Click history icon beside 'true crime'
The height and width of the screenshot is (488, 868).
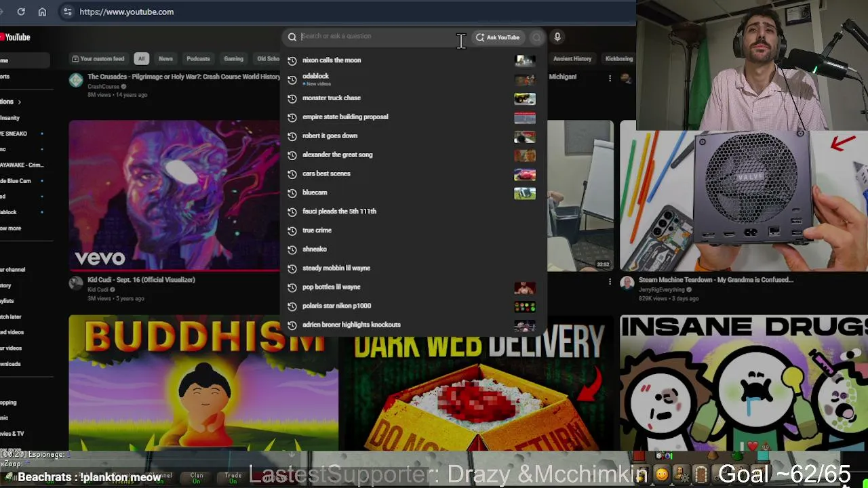[x=292, y=230]
